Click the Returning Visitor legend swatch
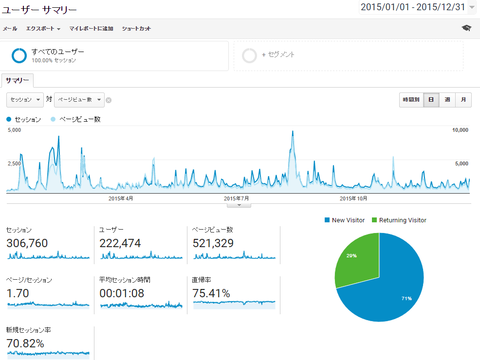The height and width of the screenshot is (360, 480). 374,220
